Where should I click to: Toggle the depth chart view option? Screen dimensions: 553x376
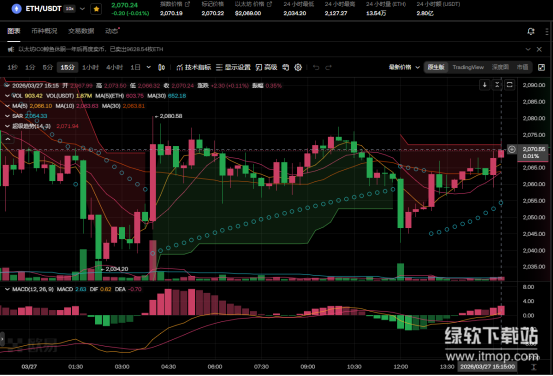click(x=500, y=67)
